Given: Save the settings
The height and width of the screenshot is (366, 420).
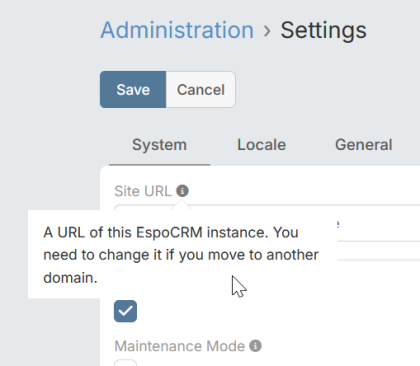Looking at the screenshot, I should coord(133,89).
